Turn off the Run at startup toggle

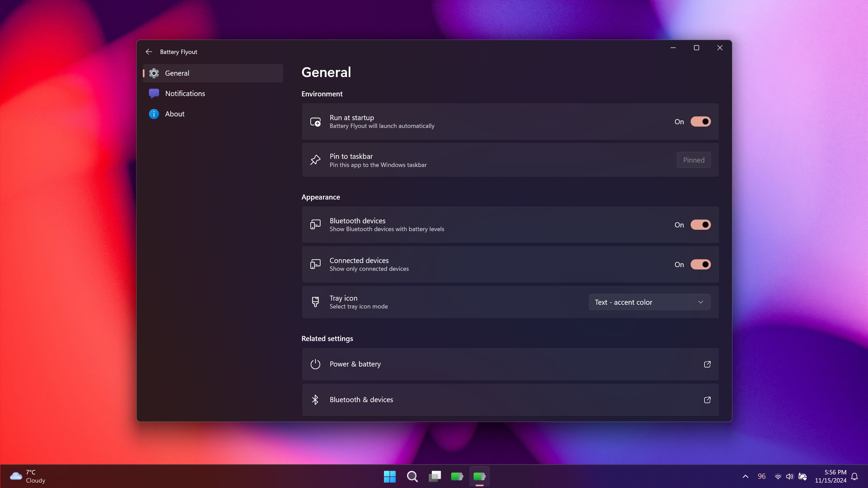point(700,121)
